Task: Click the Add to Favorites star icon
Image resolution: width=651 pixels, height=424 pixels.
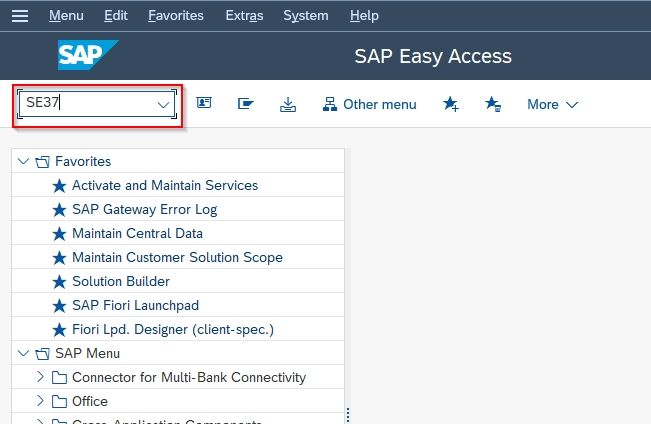Action: click(x=451, y=104)
